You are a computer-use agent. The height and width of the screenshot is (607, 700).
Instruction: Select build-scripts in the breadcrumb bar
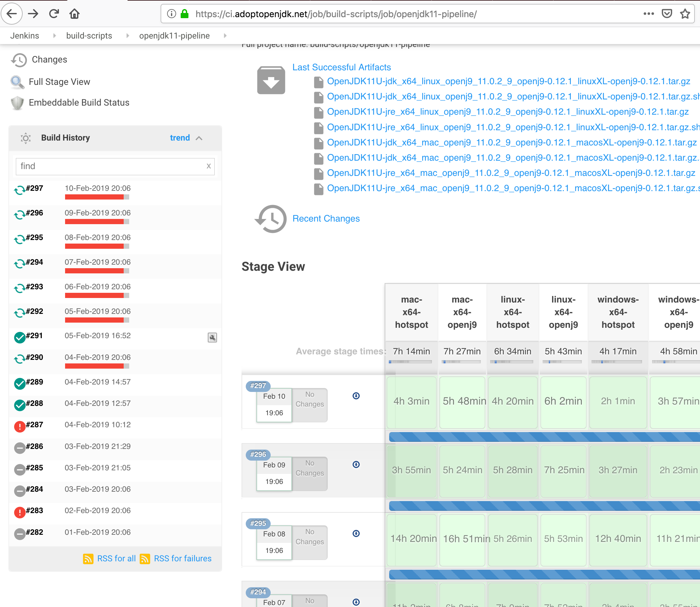[x=89, y=36]
